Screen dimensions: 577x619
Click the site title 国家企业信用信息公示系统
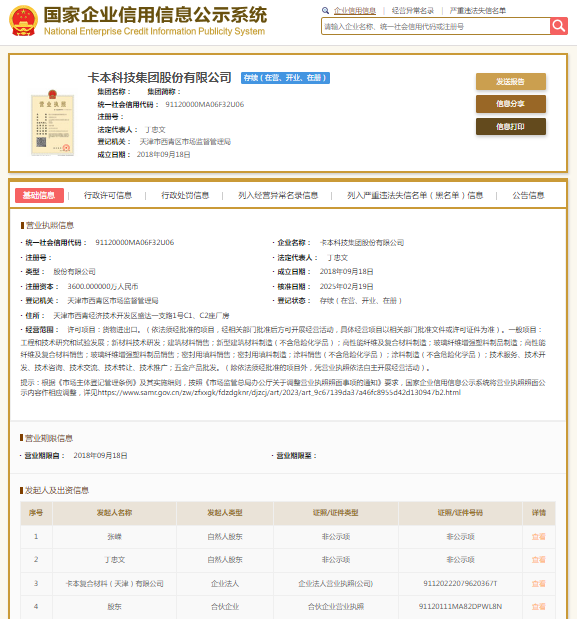pos(155,15)
